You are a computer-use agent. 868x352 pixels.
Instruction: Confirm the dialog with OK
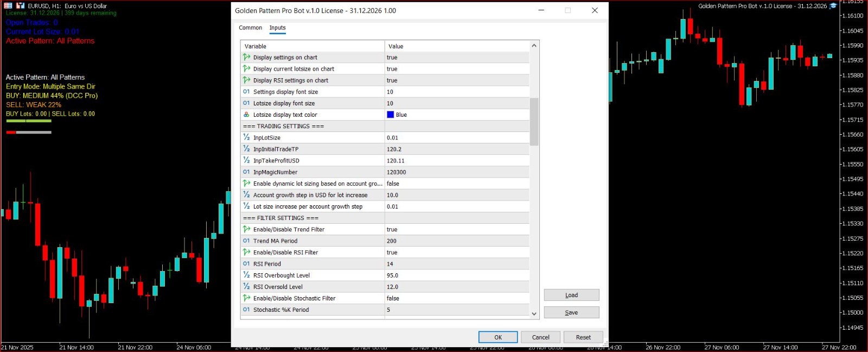pos(498,337)
